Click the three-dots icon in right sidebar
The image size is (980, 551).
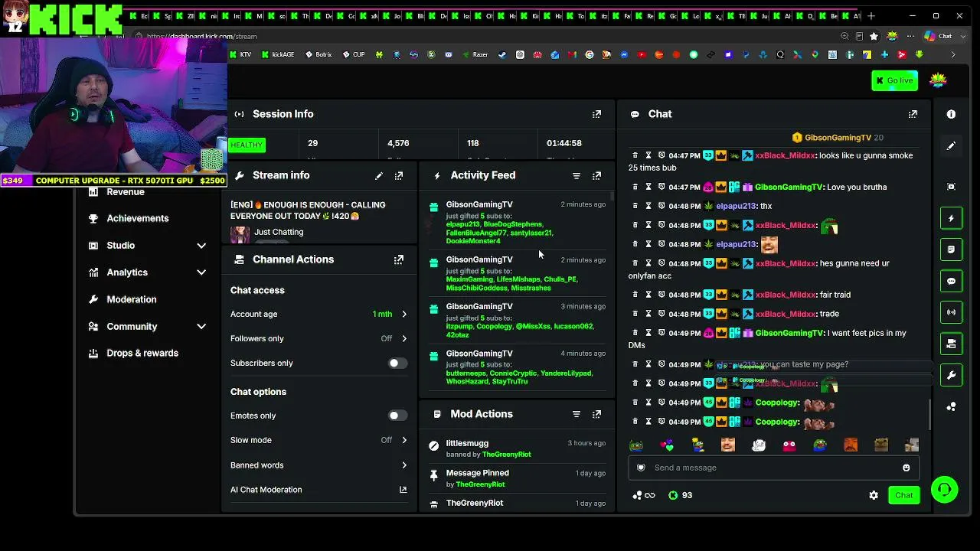pyautogui.click(x=951, y=406)
